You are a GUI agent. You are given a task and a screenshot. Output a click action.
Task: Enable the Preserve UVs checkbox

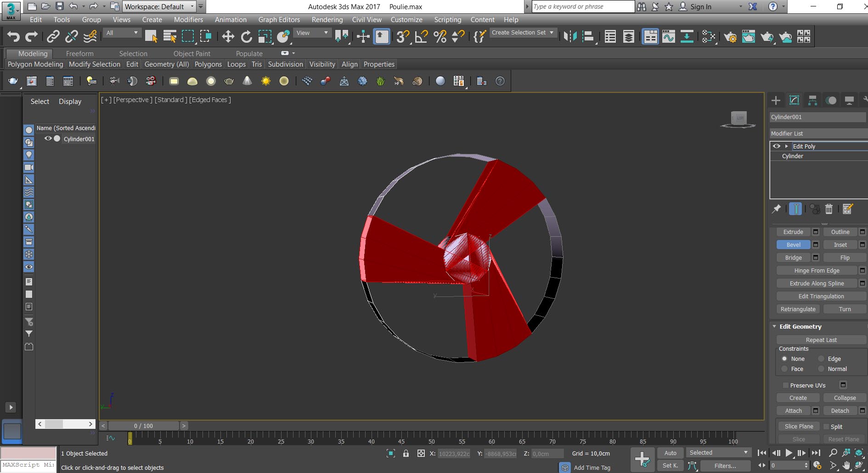pyautogui.click(x=785, y=385)
